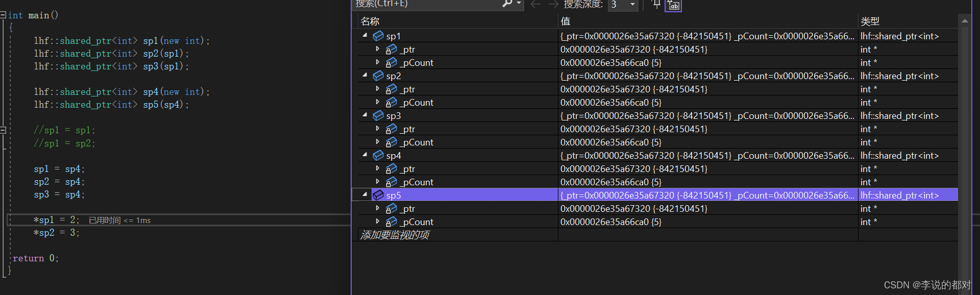Expand _pCount under sp3
Image resolution: width=980 pixels, height=295 pixels.
378,142
